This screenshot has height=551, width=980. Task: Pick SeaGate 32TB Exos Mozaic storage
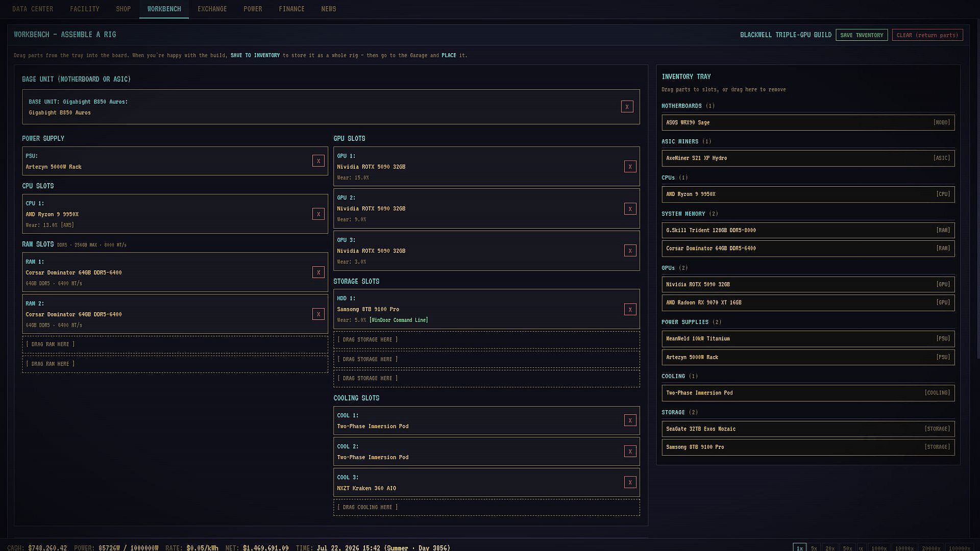[x=808, y=429]
